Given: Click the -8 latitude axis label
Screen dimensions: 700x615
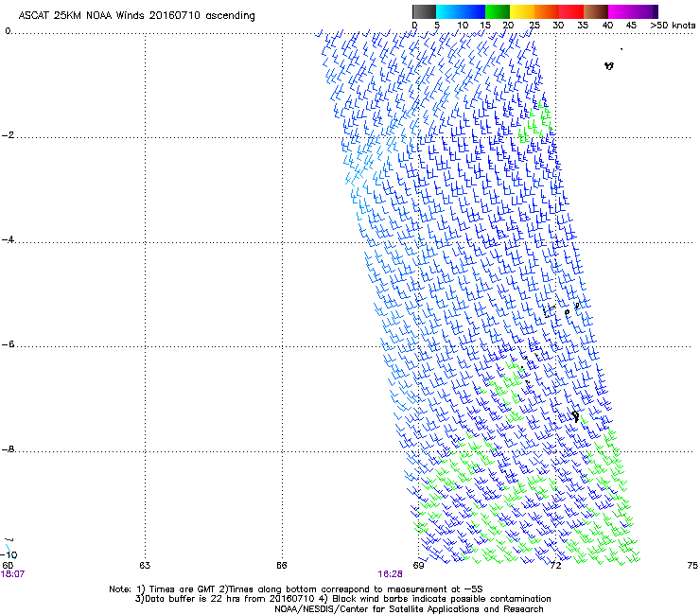Looking at the screenshot, I should 8,449.
